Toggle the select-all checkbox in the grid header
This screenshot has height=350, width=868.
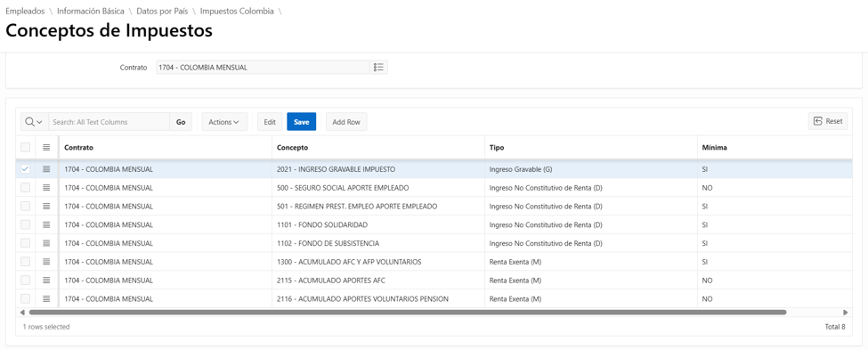pyautogui.click(x=26, y=147)
